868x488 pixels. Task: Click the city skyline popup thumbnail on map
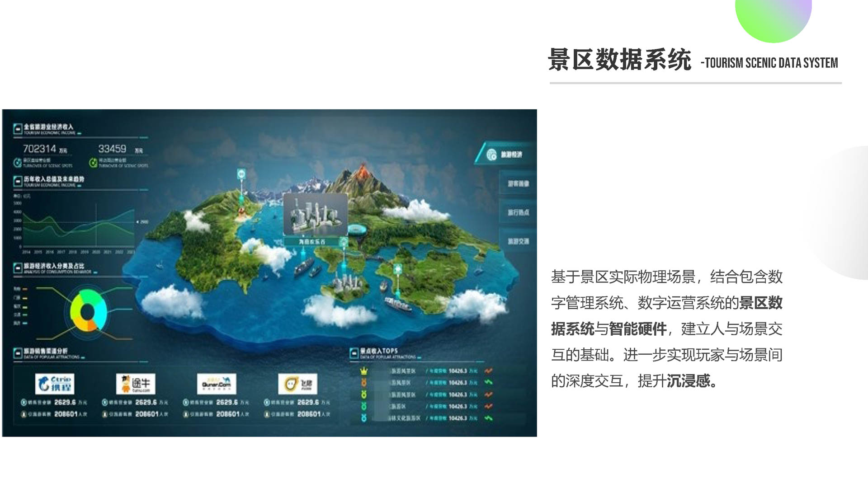pyautogui.click(x=315, y=214)
